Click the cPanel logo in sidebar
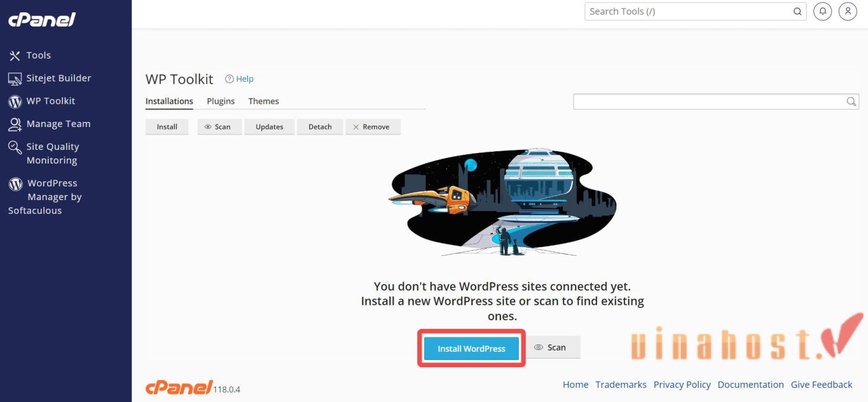This screenshot has height=402, width=868. [42, 20]
